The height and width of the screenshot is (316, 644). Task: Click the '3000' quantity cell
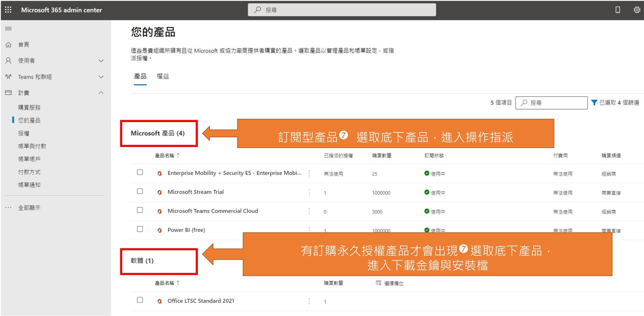(377, 212)
